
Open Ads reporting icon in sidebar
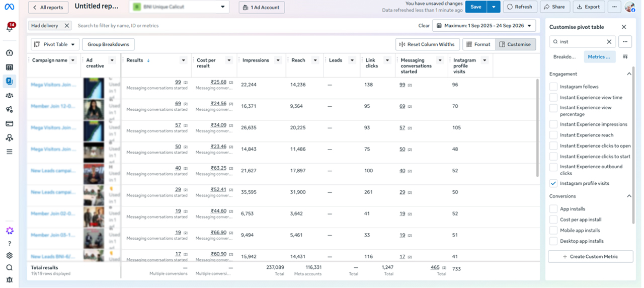click(x=9, y=81)
